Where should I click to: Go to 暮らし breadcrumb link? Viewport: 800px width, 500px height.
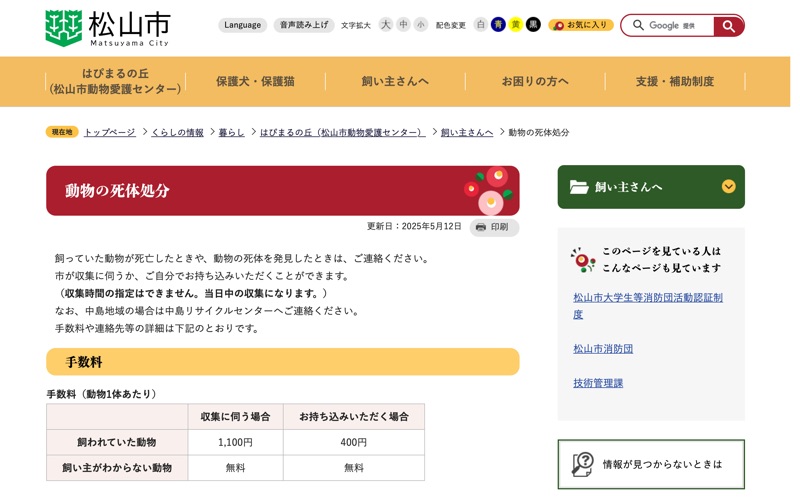coord(232,132)
